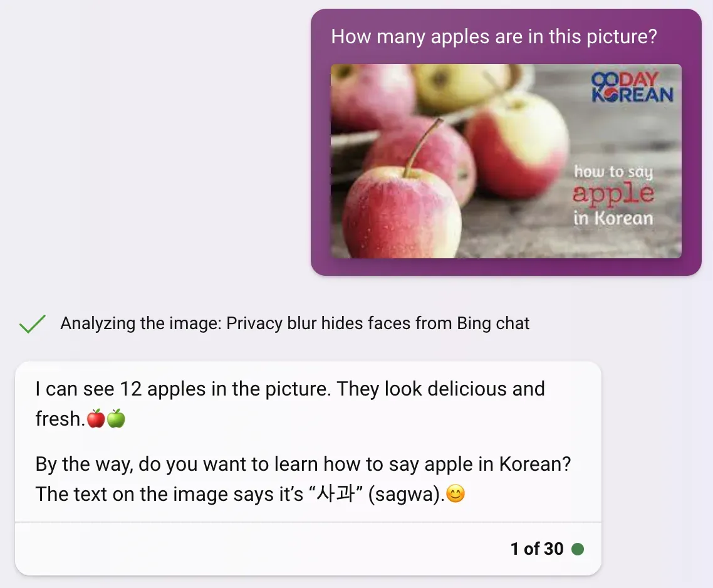Click the green conversation status dot

[x=578, y=549]
